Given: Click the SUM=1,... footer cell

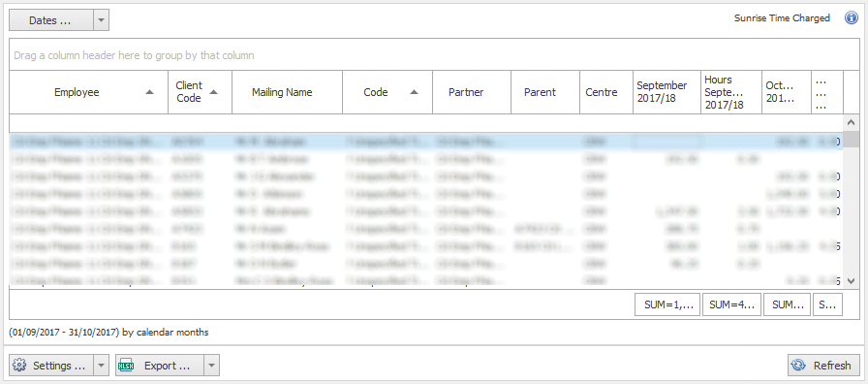Looking at the screenshot, I should pyautogui.click(x=667, y=304).
